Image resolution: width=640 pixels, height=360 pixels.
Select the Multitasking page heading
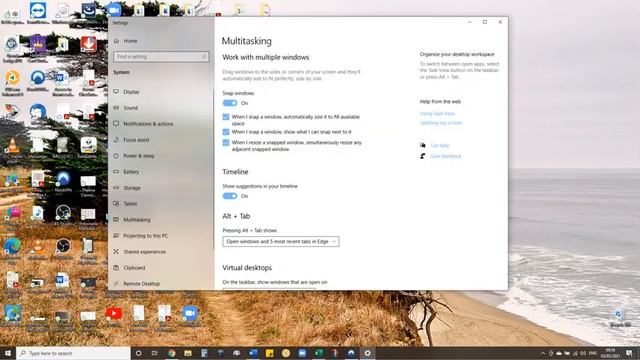247,41
